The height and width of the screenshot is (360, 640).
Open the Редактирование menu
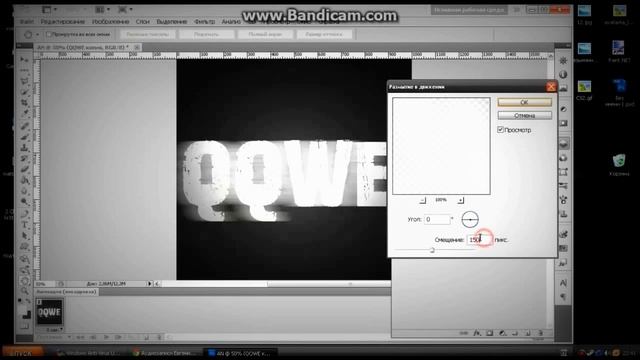[62, 21]
